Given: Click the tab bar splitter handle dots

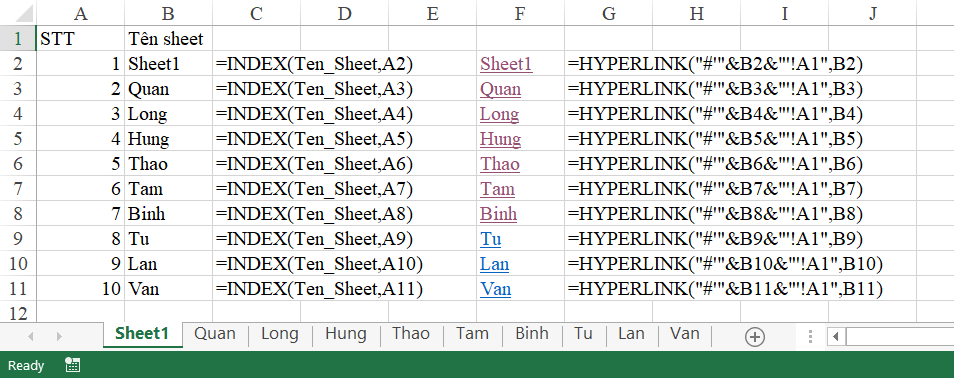Looking at the screenshot, I should 810,337.
